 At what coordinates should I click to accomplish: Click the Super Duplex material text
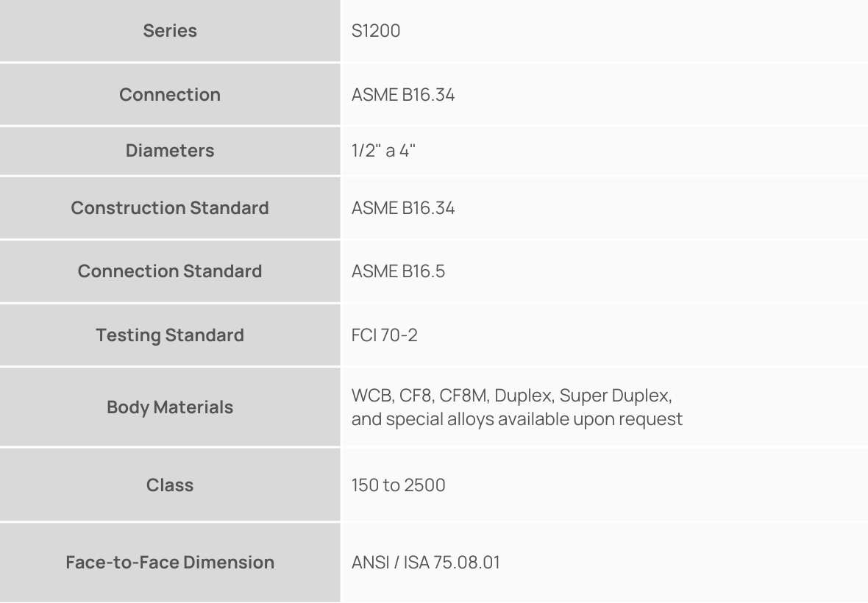coord(615,396)
